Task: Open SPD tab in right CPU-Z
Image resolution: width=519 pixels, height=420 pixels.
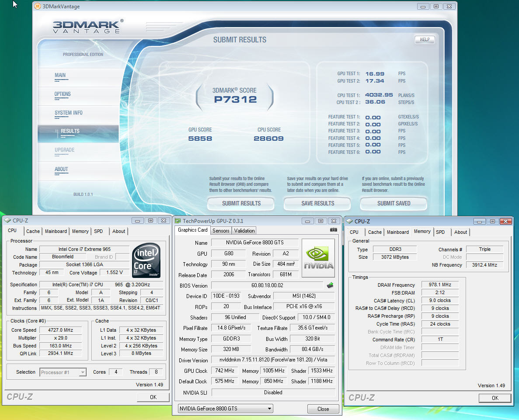Action: pos(440,232)
